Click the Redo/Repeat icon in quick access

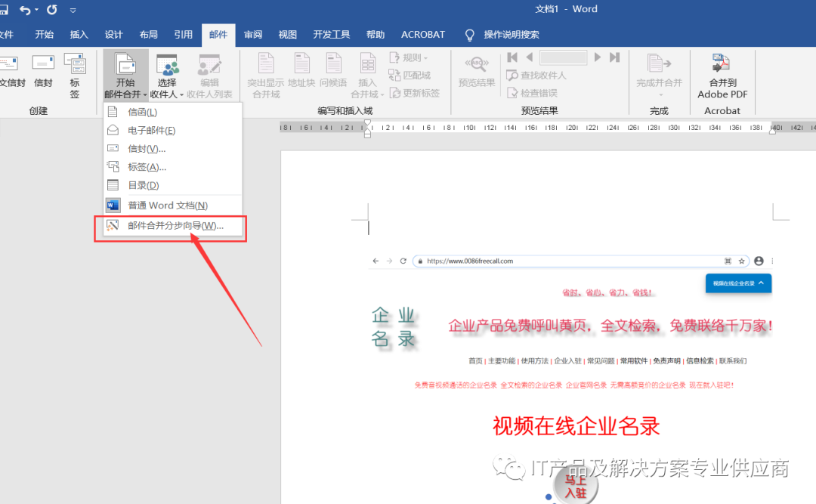[52, 9]
